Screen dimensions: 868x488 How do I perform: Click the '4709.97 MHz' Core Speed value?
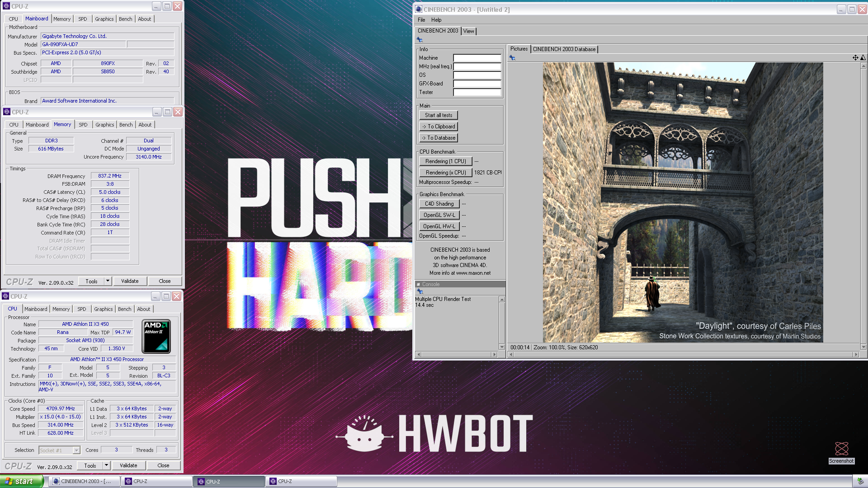(x=61, y=409)
